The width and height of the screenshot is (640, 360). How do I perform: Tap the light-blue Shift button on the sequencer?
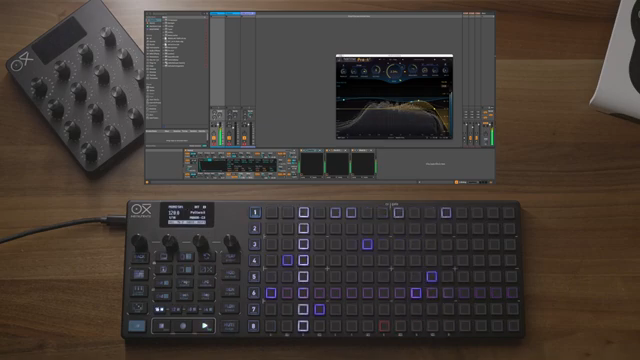pyautogui.click(x=137, y=326)
